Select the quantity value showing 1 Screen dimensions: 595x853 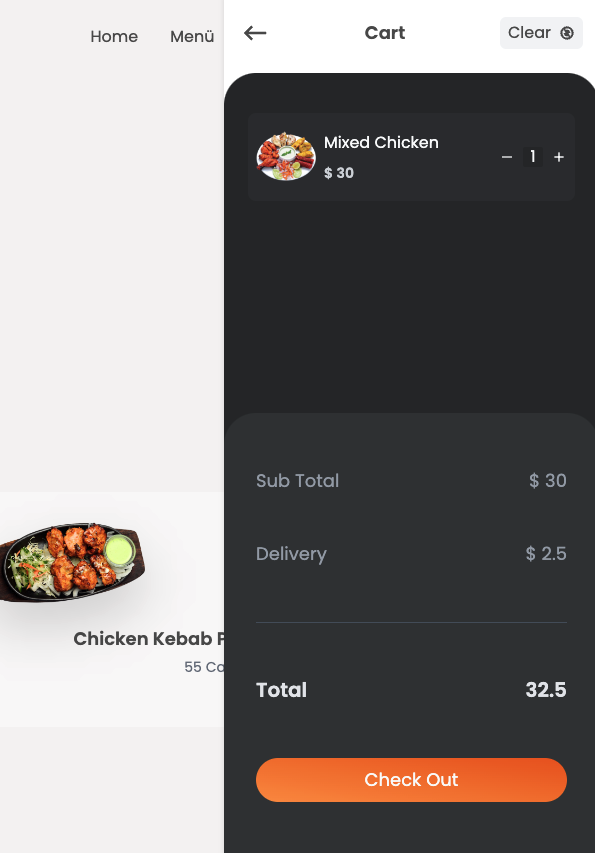532,157
